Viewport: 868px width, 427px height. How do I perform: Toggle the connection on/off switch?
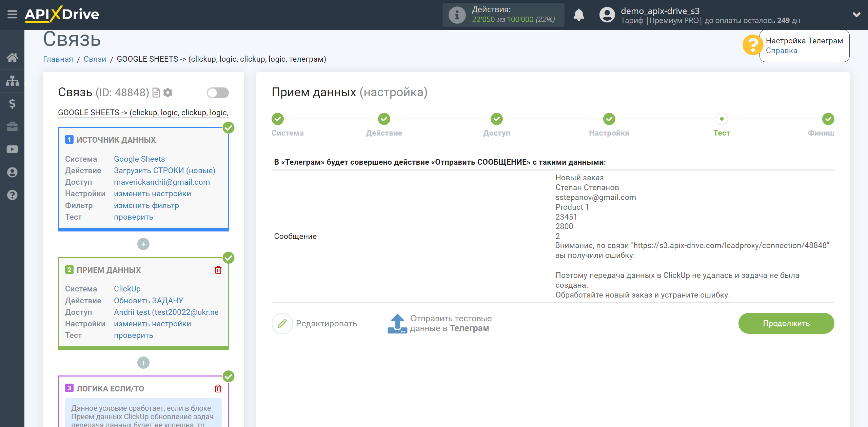point(218,93)
